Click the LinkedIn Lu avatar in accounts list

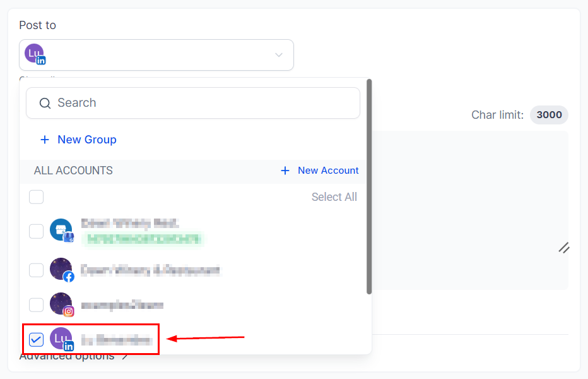click(61, 339)
